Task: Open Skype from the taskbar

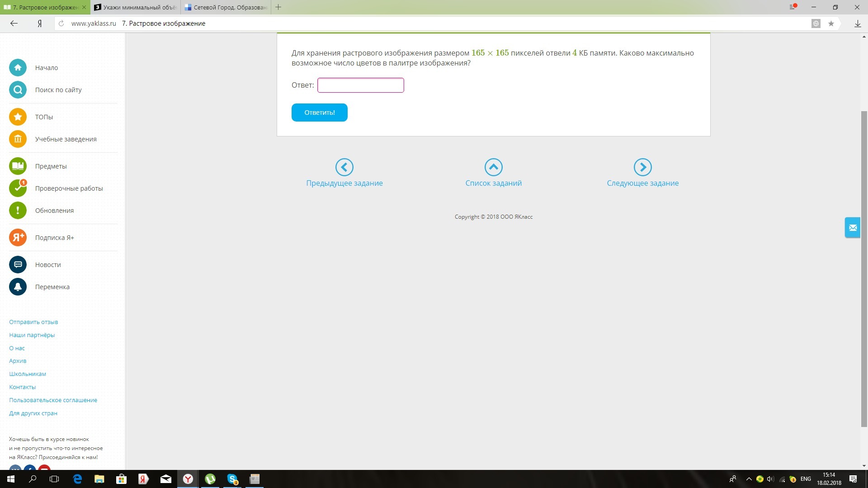Action: click(232, 479)
